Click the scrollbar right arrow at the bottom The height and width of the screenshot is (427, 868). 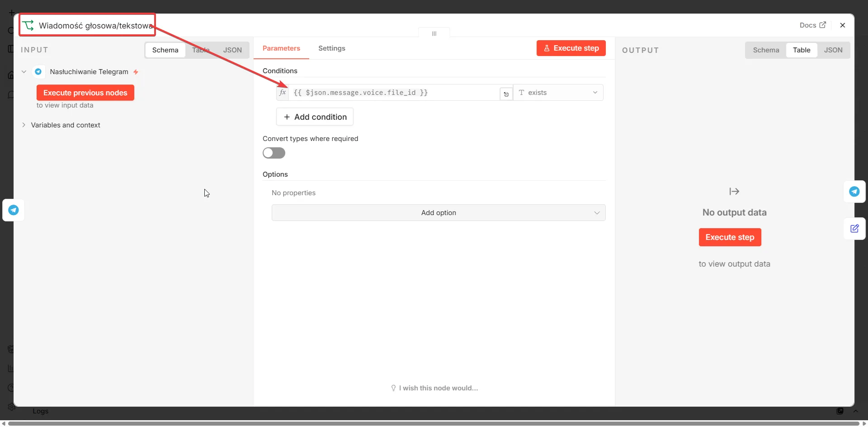click(864, 423)
